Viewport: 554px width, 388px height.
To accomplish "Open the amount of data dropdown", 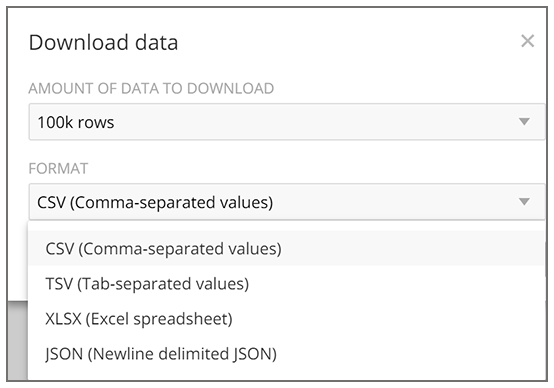I will coord(287,122).
